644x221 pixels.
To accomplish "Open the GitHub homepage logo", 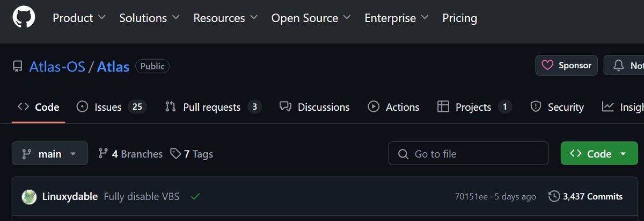I will [x=24, y=18].
